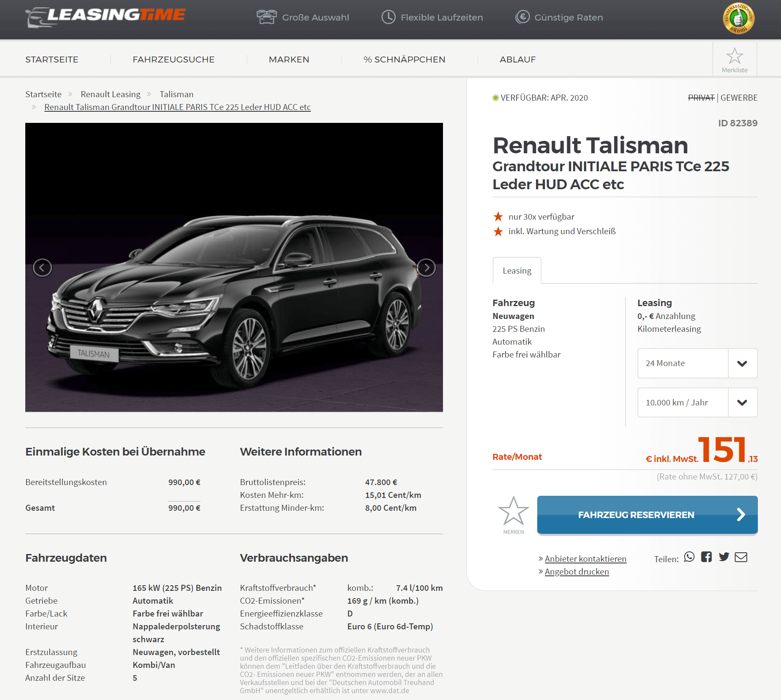Share the offer on Facebook
The width and height of the screenshot is (781, 700).
pyautogui.click(x=706, y=557)
